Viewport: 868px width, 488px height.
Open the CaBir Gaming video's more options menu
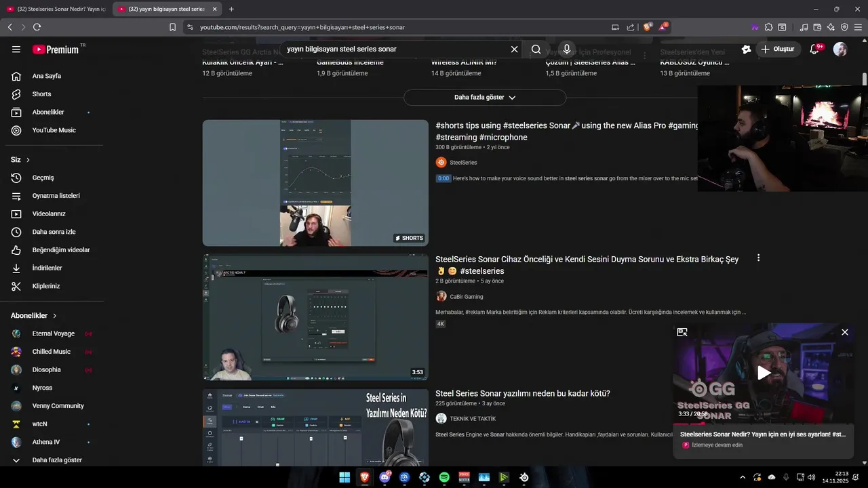coord(758,258)
